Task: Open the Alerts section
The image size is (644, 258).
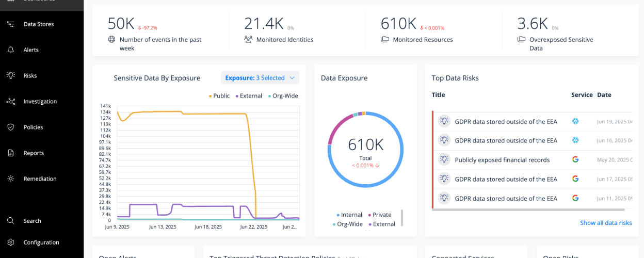Action: [x=31, y=50]
